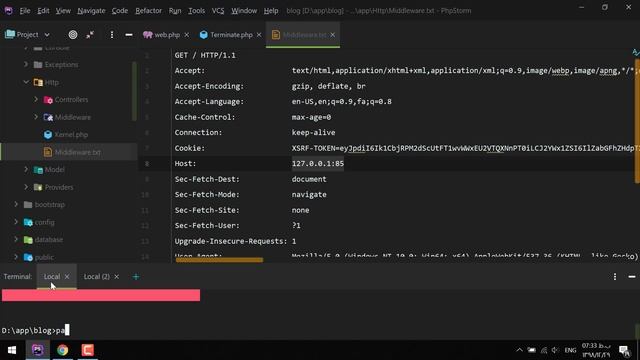Click the web.php tab file icon
The height and width of the screenshot is (360, 640).
147,35
